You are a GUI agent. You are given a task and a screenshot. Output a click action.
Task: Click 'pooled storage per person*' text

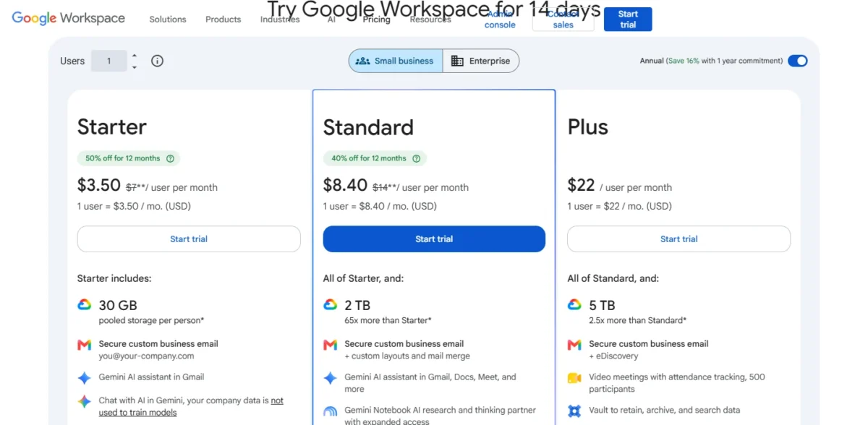[151, 320]
